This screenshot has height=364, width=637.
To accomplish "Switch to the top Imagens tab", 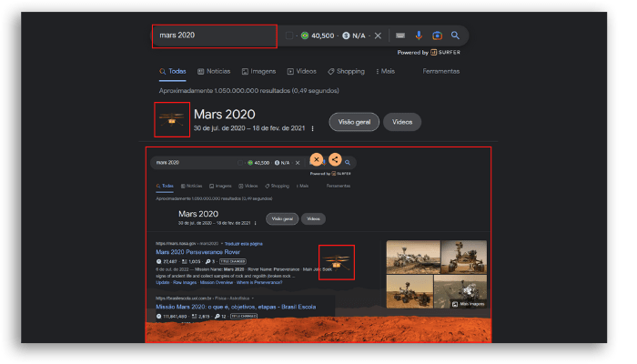I will coord(258,72).
